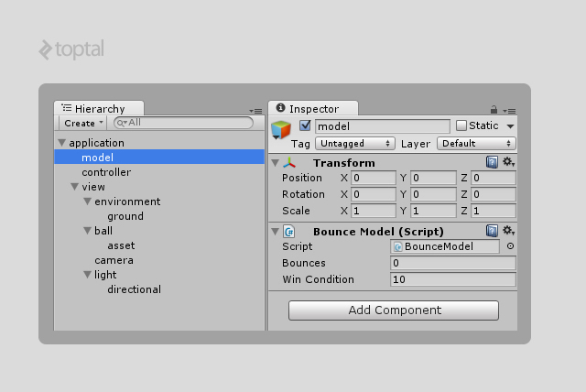Click the Bounce Model help book icon
Viewport: 586px width, 392px height.
pyautogui.click(x=492, y=231)
